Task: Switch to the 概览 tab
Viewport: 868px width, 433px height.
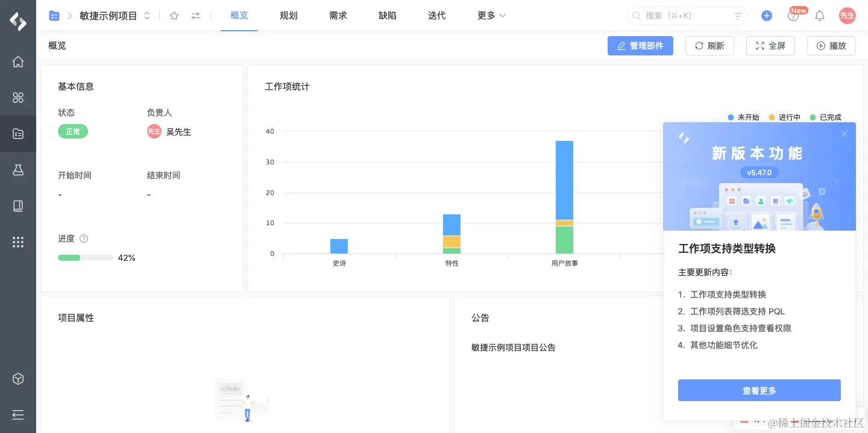Action: (x=239, y=16)
